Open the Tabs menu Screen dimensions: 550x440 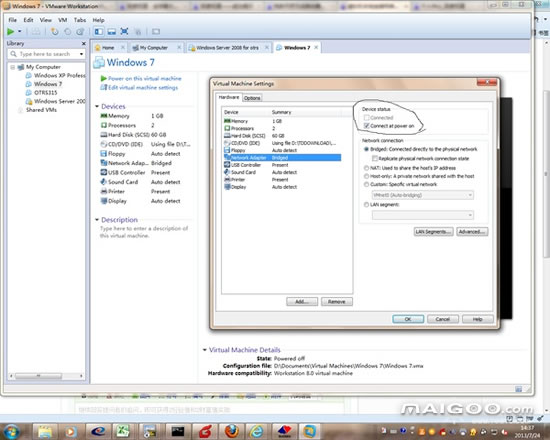(x=80, y=20)
